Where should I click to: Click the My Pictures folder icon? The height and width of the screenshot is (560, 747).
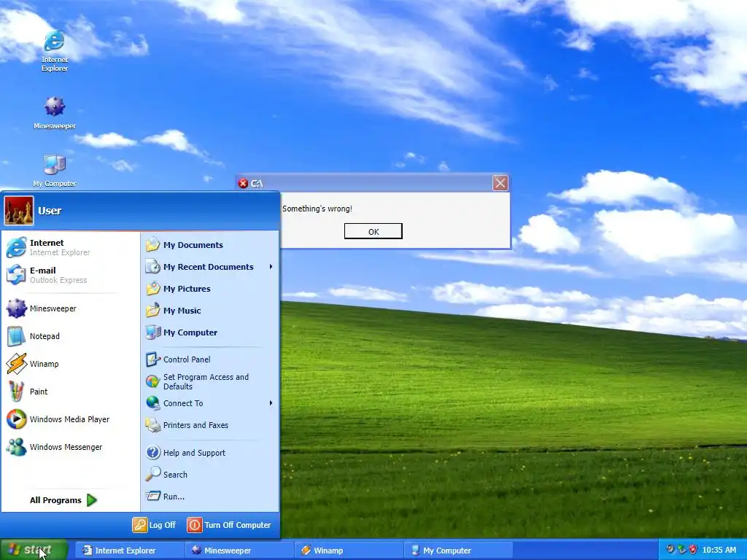coord(152,289)
